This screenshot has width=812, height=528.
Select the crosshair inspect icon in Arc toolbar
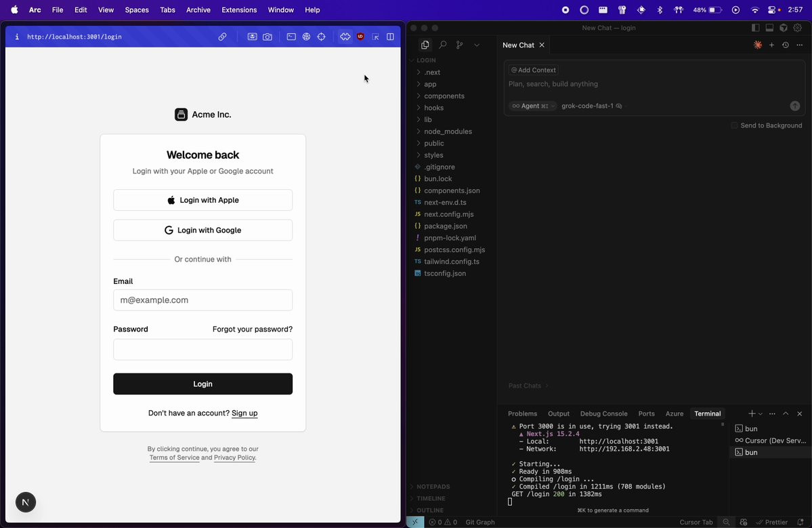click(322, 37)
